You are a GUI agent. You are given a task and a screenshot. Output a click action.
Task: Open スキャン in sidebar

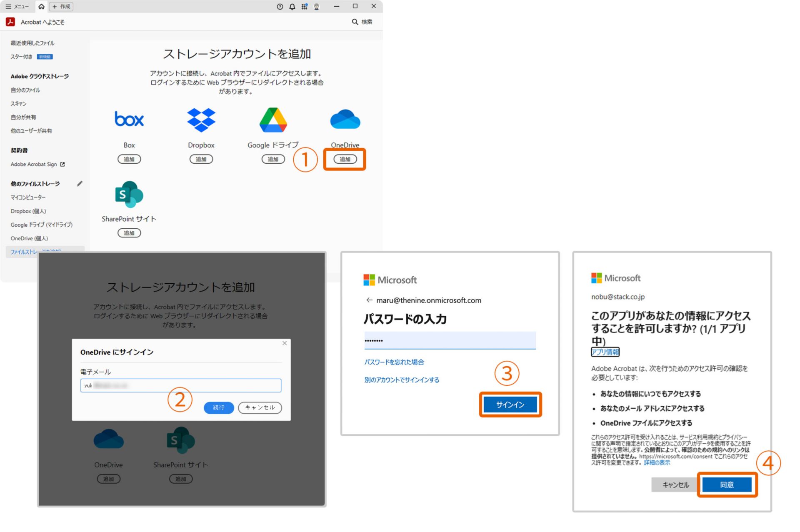coord(18,103)
